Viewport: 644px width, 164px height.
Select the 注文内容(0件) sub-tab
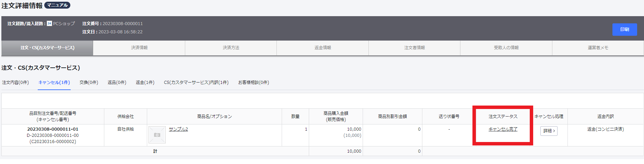click(x=15, y=83)
